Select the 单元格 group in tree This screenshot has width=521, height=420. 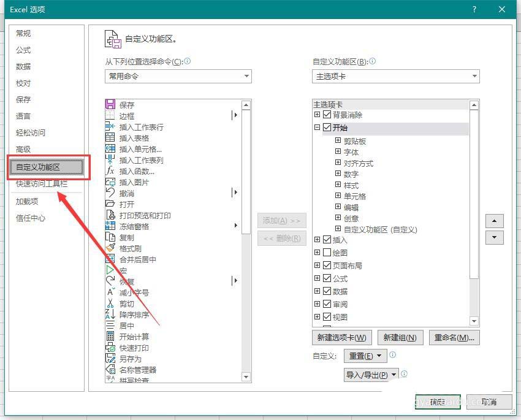(x=354, y=196)
